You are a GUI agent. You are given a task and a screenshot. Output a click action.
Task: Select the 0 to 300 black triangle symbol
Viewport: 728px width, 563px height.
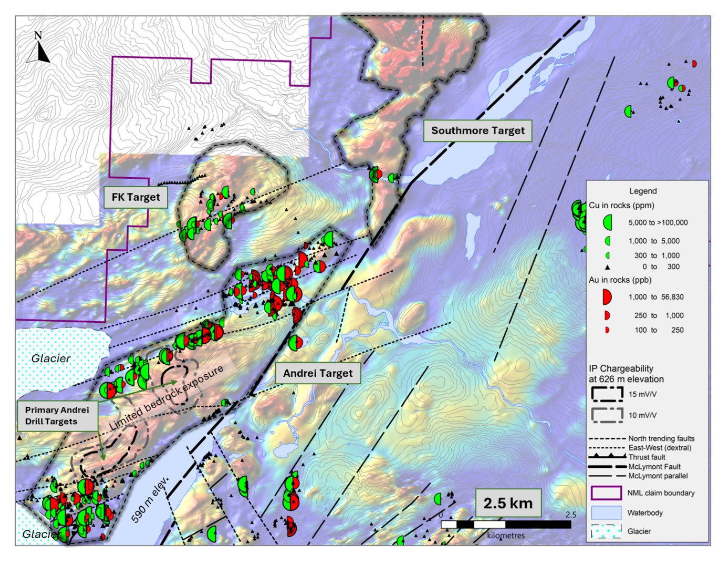(x=608, y=267)
